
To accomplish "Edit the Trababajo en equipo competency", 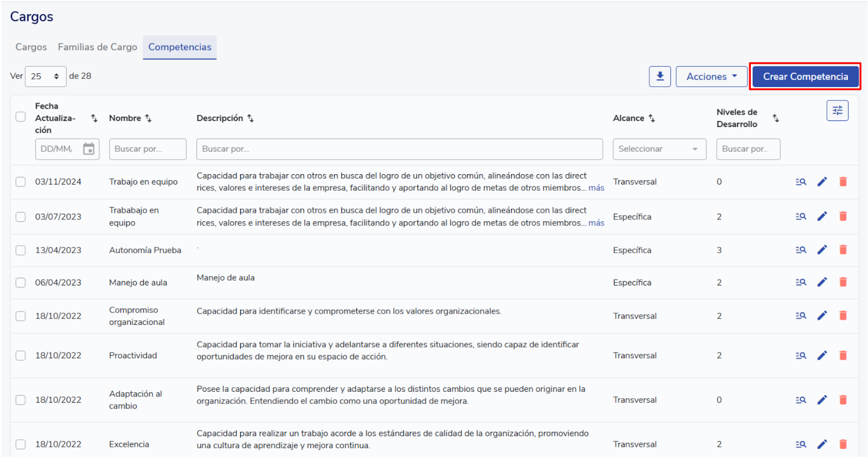I will pos(822,216).
